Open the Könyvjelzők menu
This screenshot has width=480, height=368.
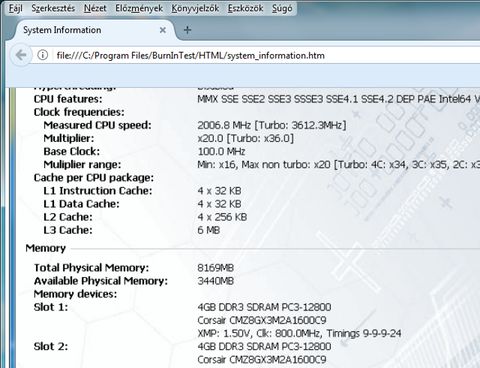(x=195, y=8)
